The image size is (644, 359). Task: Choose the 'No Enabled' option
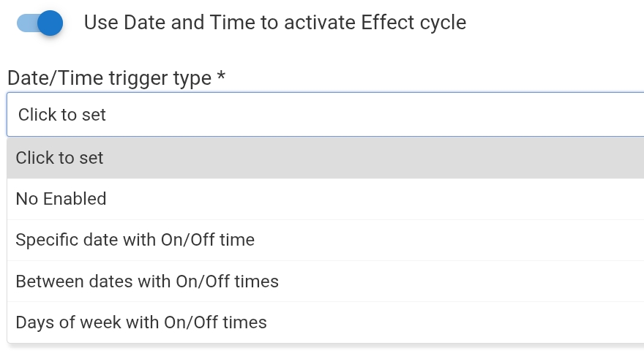pyautogui.click(x=61, y=199)
